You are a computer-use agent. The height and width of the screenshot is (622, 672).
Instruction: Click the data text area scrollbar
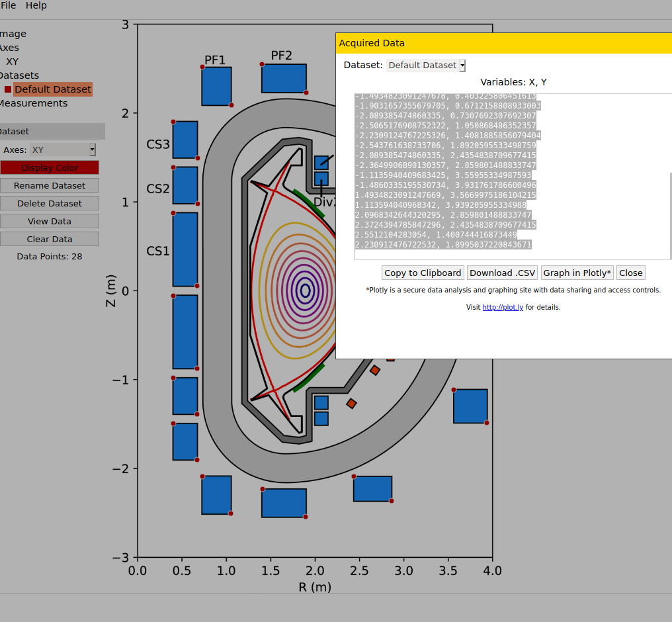pyautogui.click(x=671, y=215)
